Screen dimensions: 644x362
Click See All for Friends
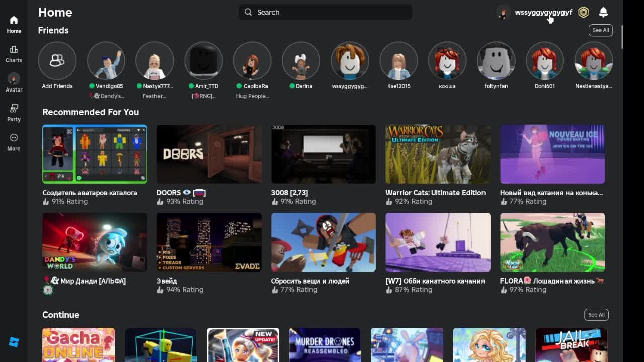point(601,30)
